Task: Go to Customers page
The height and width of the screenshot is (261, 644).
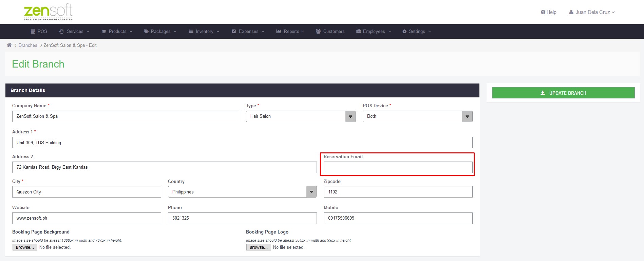Action: pos(330,32)
